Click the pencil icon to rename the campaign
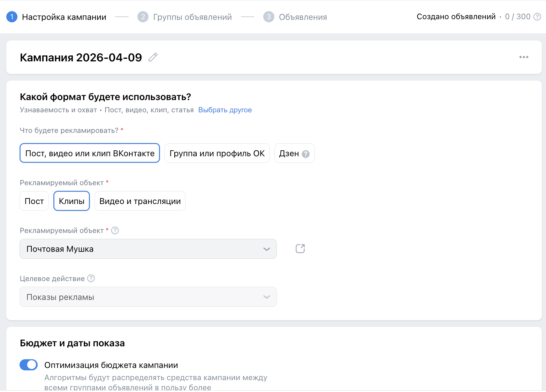 (x=152, y=57)
